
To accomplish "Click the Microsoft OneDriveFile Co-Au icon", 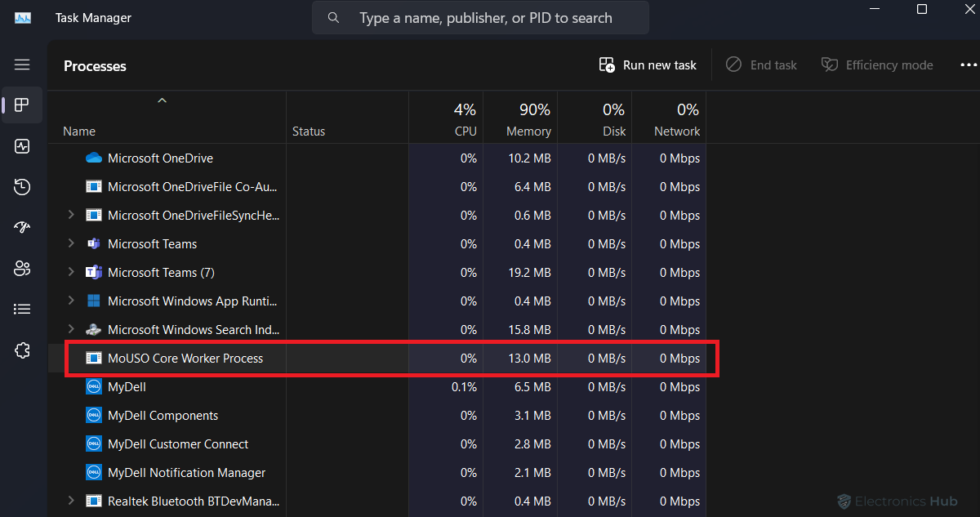I will 94,186.
